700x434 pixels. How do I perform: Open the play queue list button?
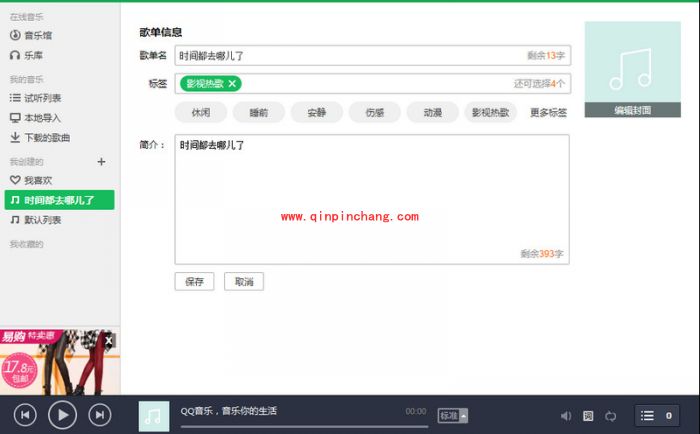(657, 416)
